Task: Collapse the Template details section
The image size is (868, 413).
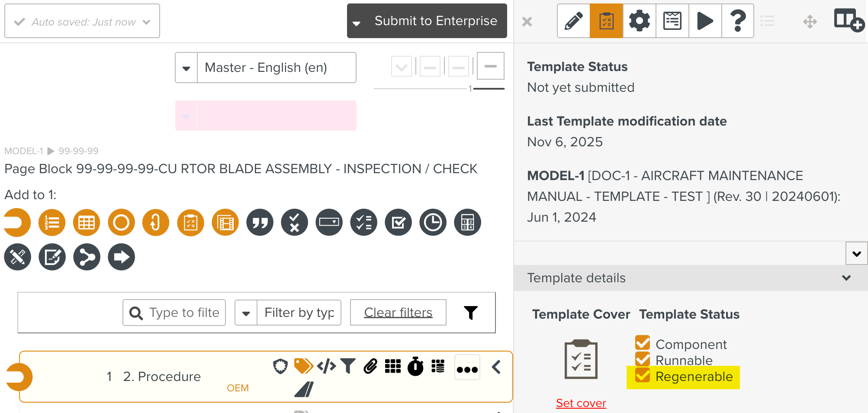Action: (x=846, y=278)
